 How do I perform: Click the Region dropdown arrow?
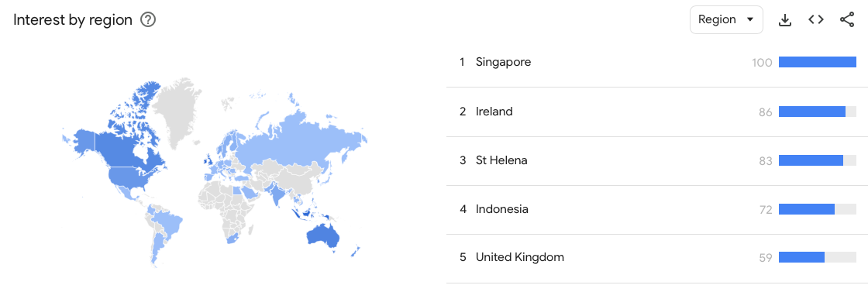(750, 20)
